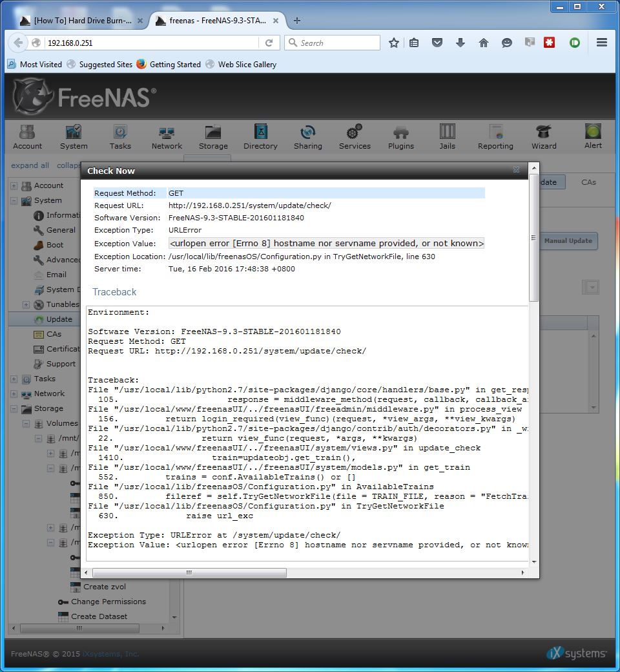Viewport: 620px width, 672px height.
Task: Close the How To Hard Drive tab
Action: coord(140,21)
